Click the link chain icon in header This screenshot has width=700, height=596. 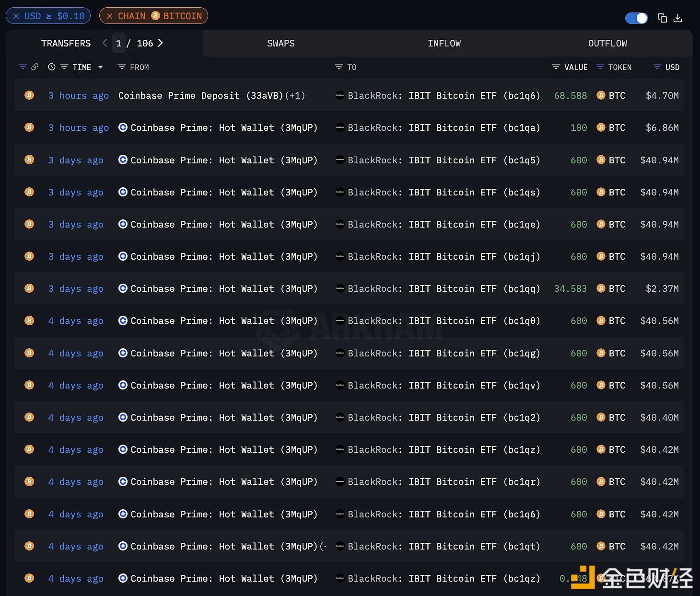point(35,67)
